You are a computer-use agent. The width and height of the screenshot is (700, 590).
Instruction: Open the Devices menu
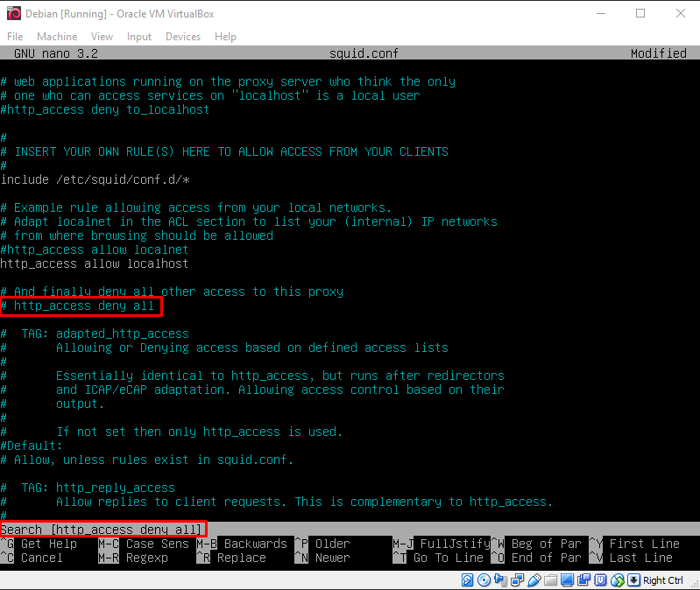tap(183, 37)
